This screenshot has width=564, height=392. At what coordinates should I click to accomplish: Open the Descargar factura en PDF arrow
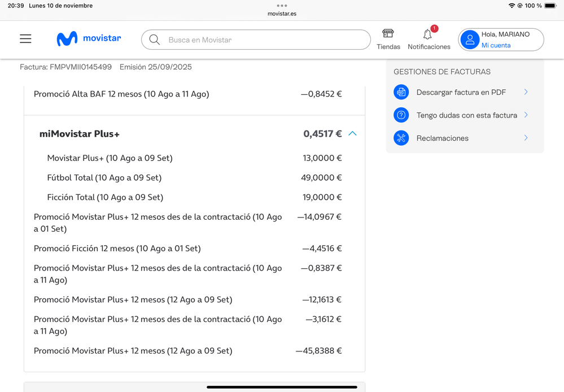pos(526,92)
